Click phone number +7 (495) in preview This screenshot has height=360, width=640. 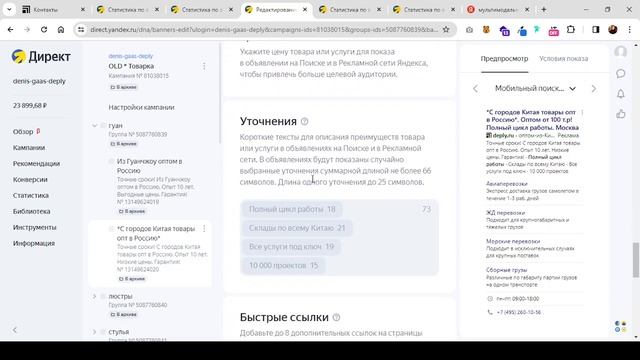point(518,312)
